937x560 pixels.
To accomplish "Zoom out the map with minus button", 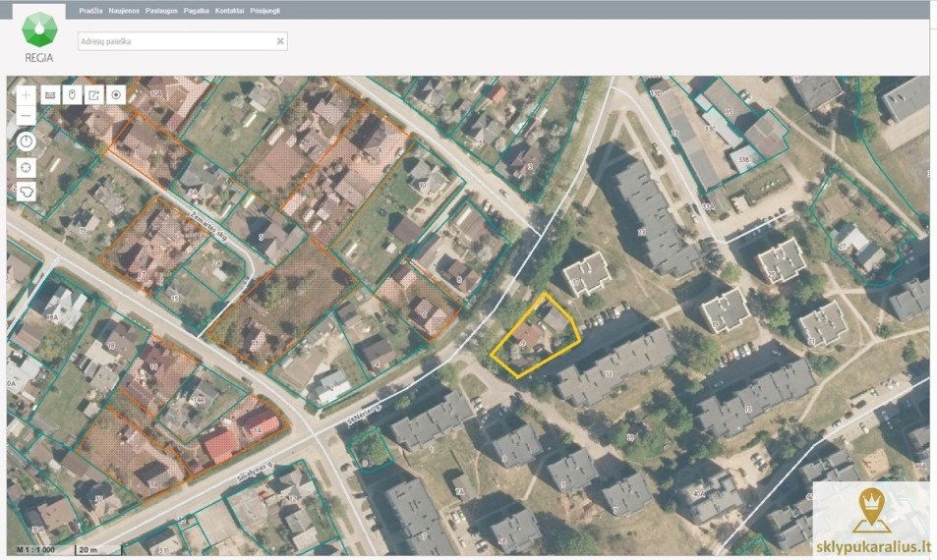I will tap(26, 115).
